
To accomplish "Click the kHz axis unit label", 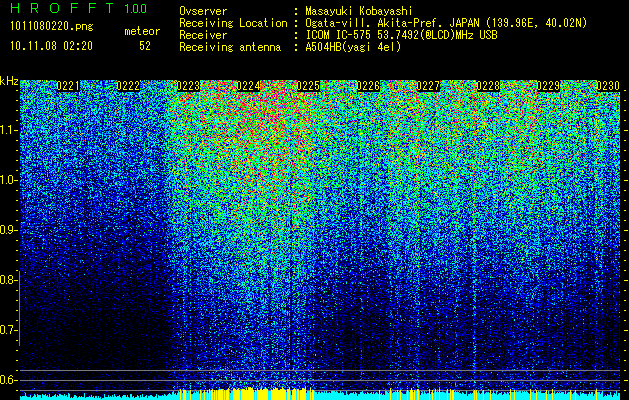I will click(9, 81).
